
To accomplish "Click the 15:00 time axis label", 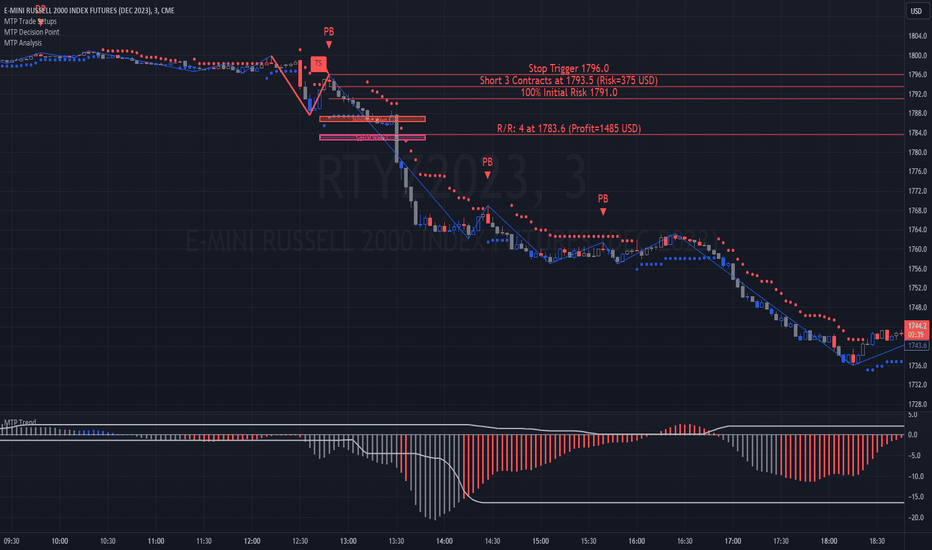I will coord(540,541).
